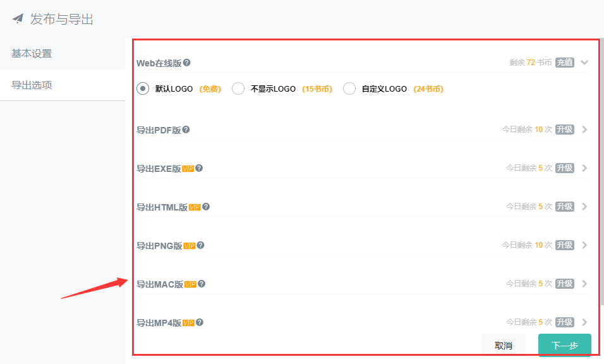The image size is (604, 364).
Task: Click the 充值 recharge button
Action: tap(565, 63)
